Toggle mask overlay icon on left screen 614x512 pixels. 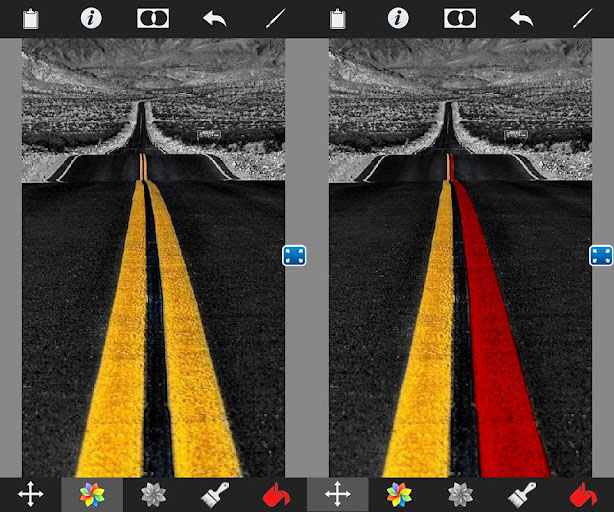pos(153,18)
